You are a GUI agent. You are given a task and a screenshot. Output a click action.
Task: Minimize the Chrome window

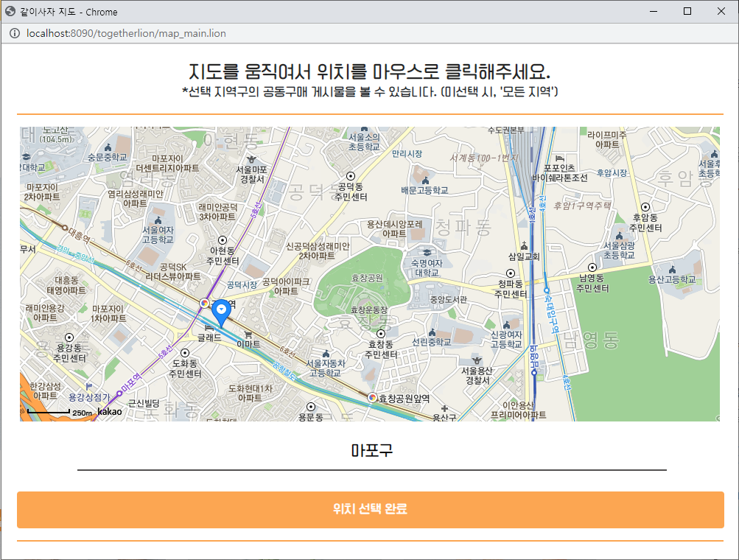654,11
